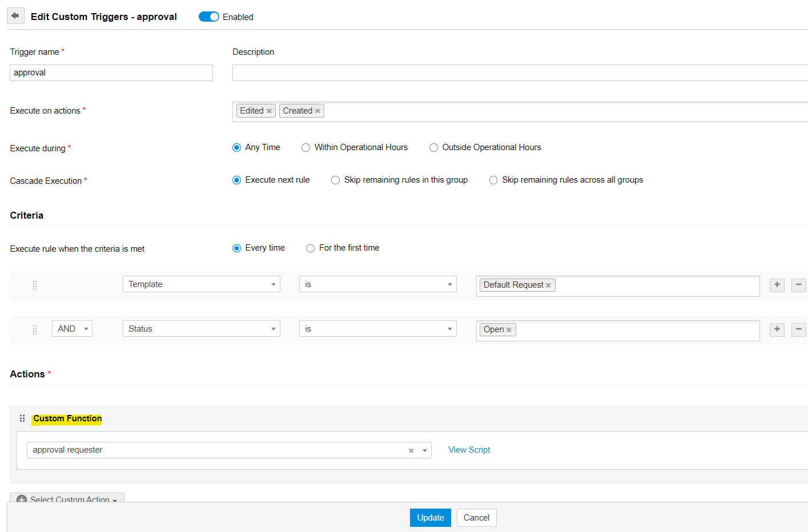Add criteria row after Template row
The width and height of the screenshot is (808, 532).
(777, 285)
